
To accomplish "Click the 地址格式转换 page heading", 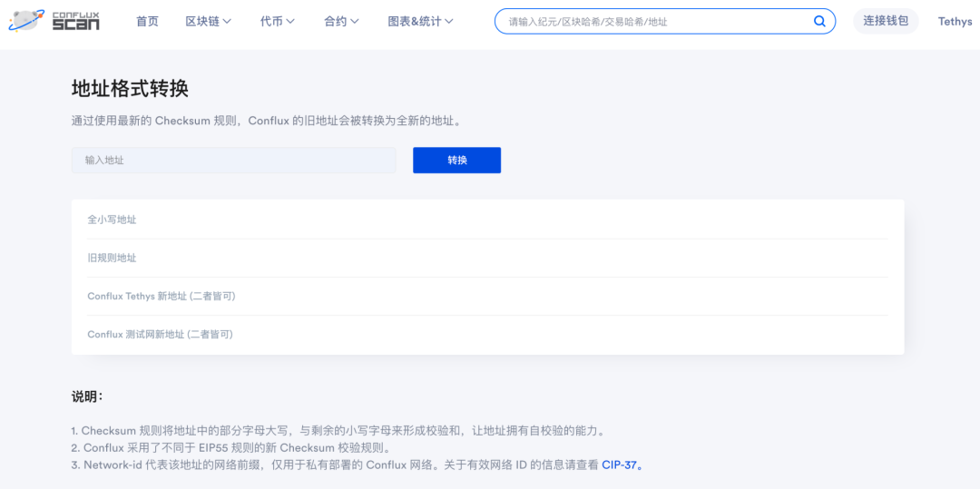I will 130,88.
